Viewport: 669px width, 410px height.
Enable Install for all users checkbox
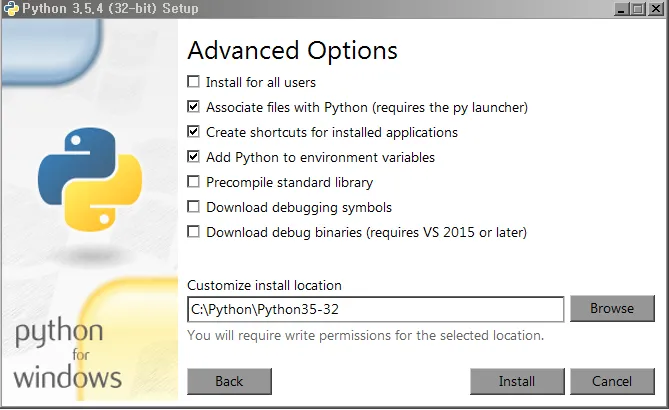coord(193,81)
